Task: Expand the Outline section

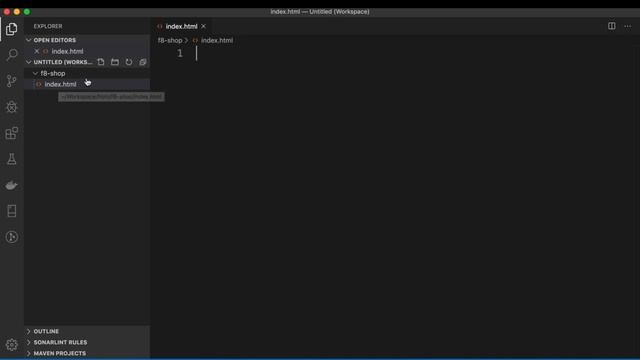Action: coord(87,331)
